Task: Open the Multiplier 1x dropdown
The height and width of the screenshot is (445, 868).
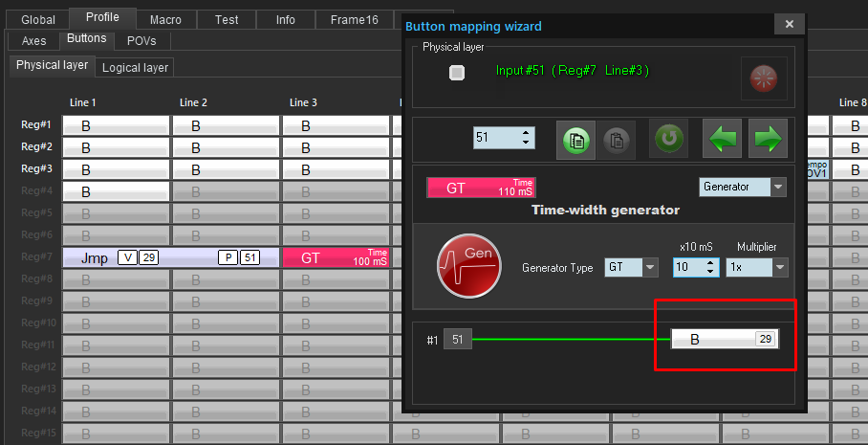Action: pos(780,268)
